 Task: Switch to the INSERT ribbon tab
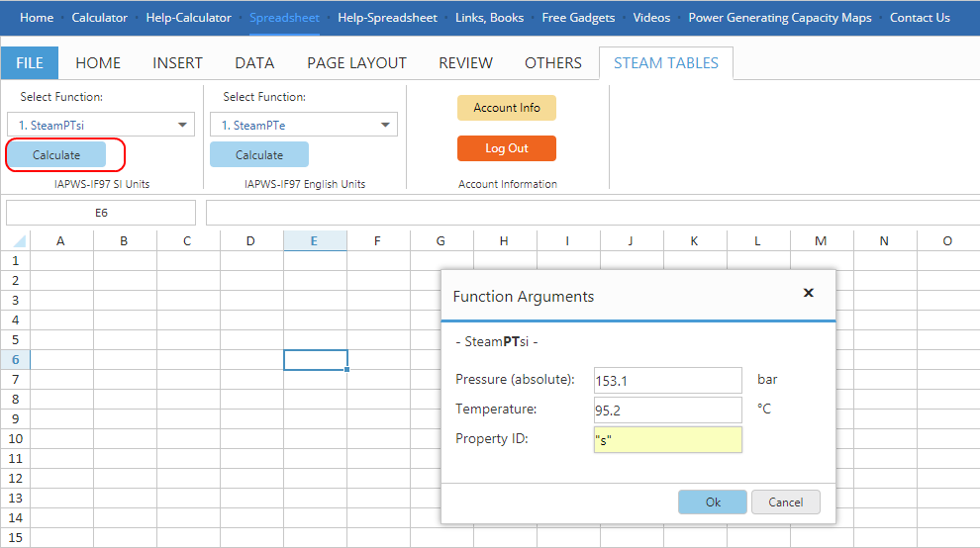tap(177, 62)
